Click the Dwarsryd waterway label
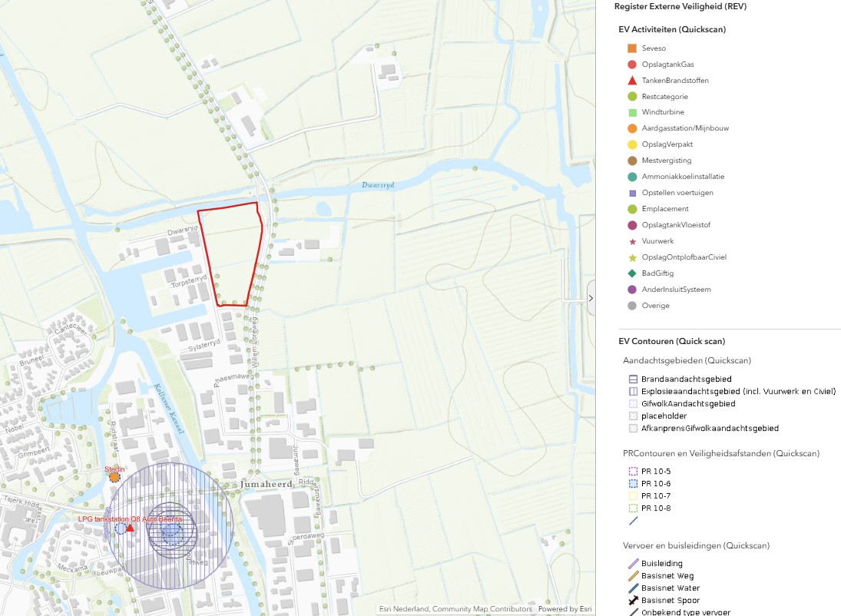The height and width of the screenshot is (616, 841). (x=378, y=185)
